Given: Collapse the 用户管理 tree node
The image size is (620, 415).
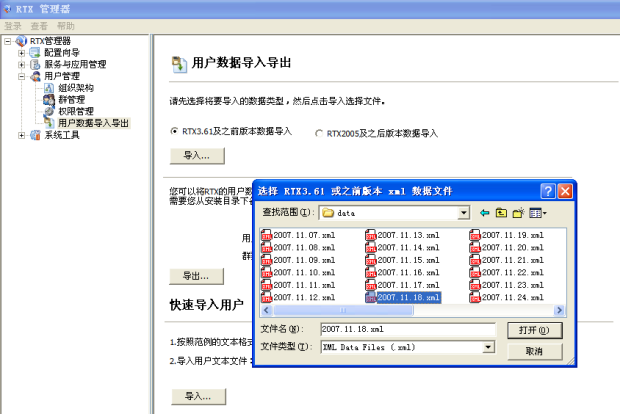Looking at the screenshot, I should (x=22, y=76).
